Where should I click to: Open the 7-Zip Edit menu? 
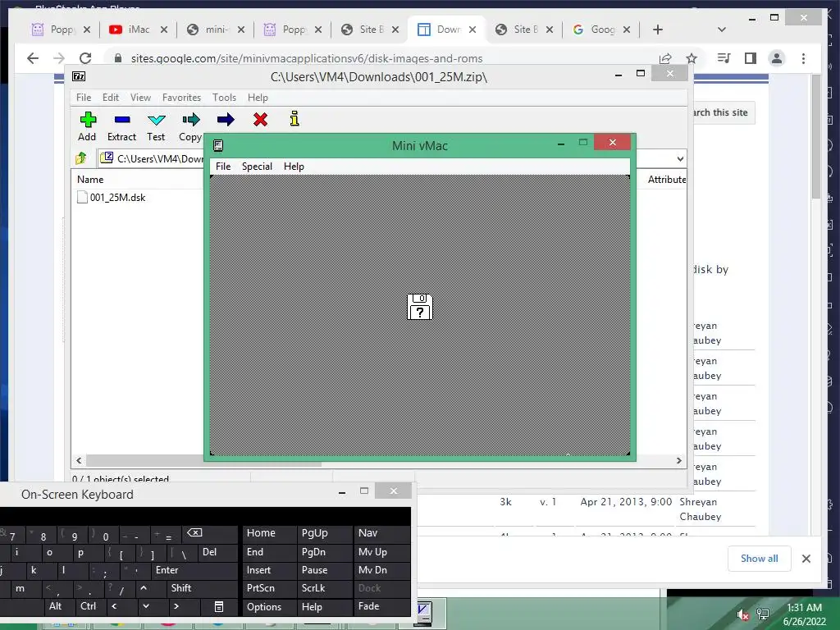(x=111, y=98)
